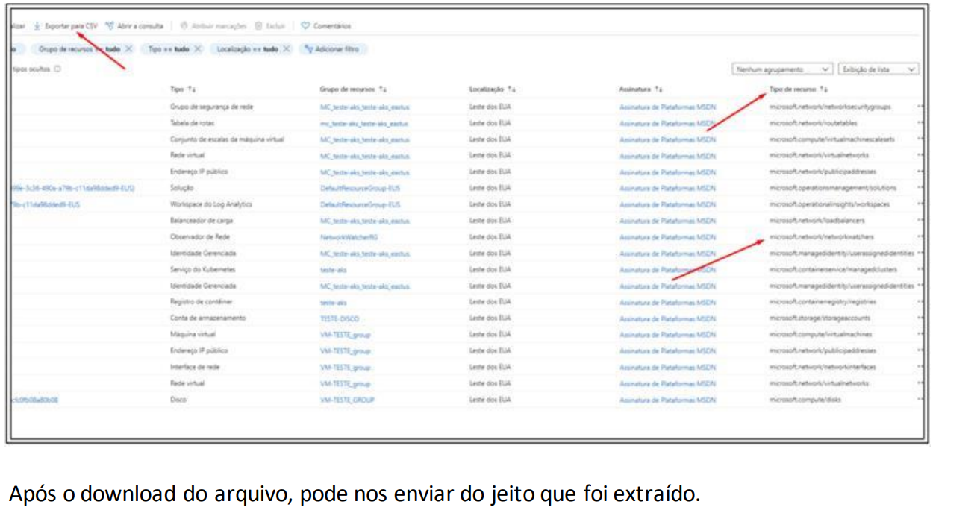Screen dimensions: 980x519
Task: Remove the Tipo == tudo filter
Action: 198,49
